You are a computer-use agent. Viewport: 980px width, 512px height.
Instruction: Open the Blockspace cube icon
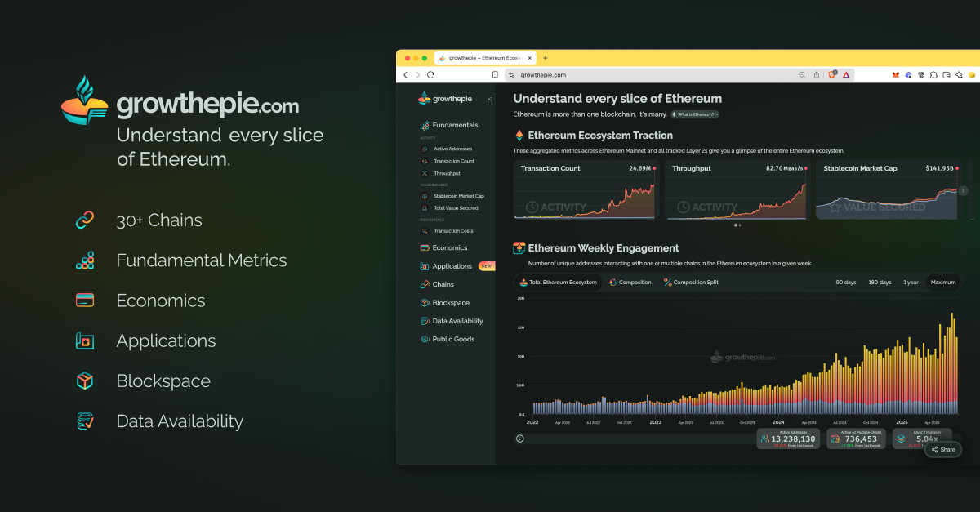pos(424,302)
